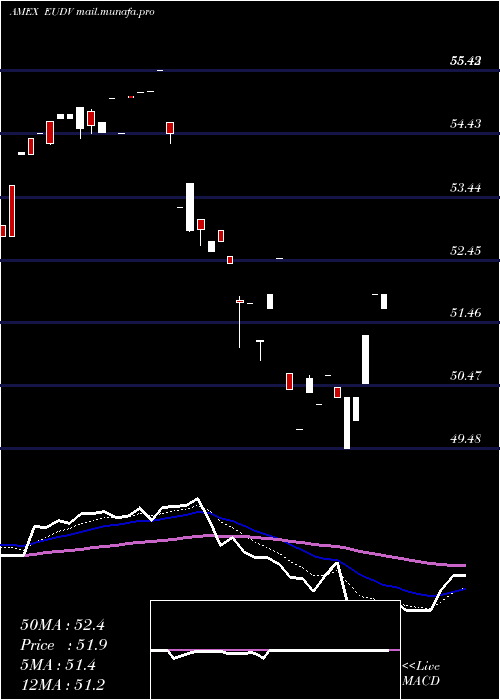Image resolution: width=500 pixels, height=700 pixels.
Task: Click the AMEX EUDV mail.munafa.pro title
Action: [82, 12]
